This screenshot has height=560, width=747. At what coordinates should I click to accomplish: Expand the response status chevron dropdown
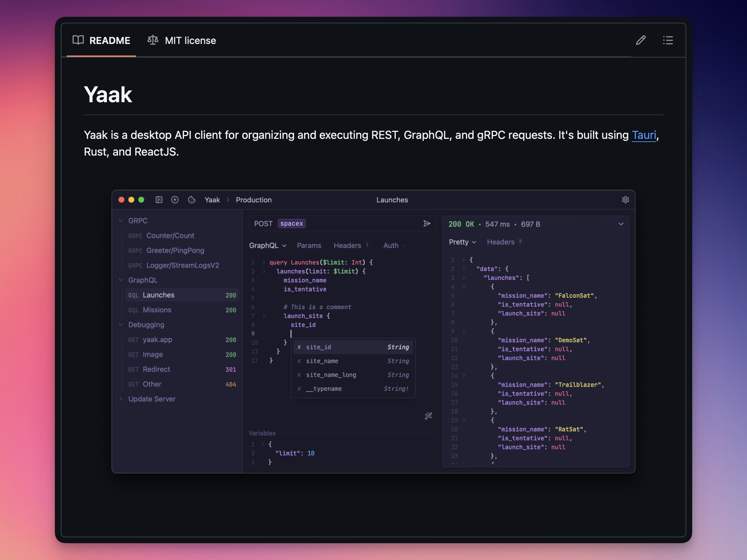(621, 224)
